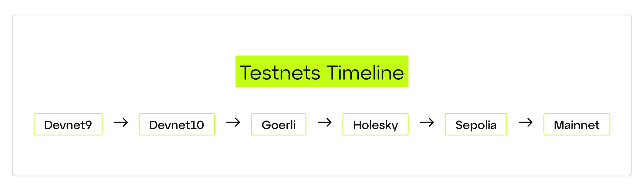The height and width of the screenshot is (191, 644).
Task: Click the arrow between Devnet9 and Devnet10
Action: point(121,122)
